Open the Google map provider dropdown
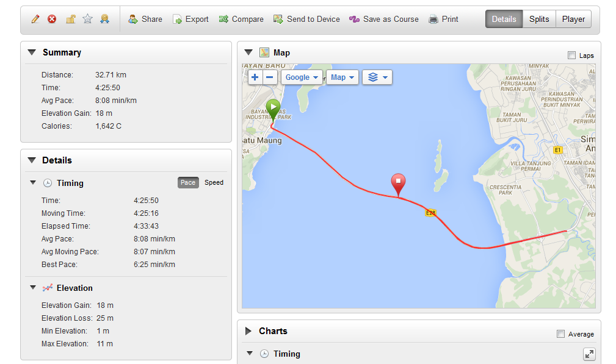The image size is (616, 364). tap(302, 77)
